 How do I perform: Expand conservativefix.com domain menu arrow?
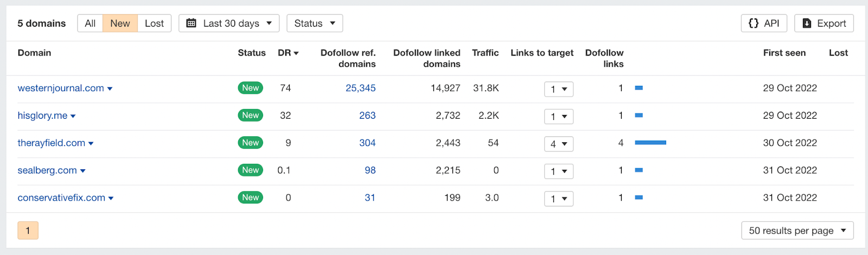coord(111,199)
